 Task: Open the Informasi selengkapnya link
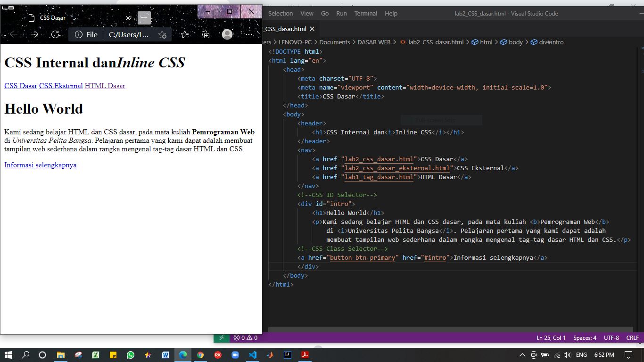pos(40,165)
